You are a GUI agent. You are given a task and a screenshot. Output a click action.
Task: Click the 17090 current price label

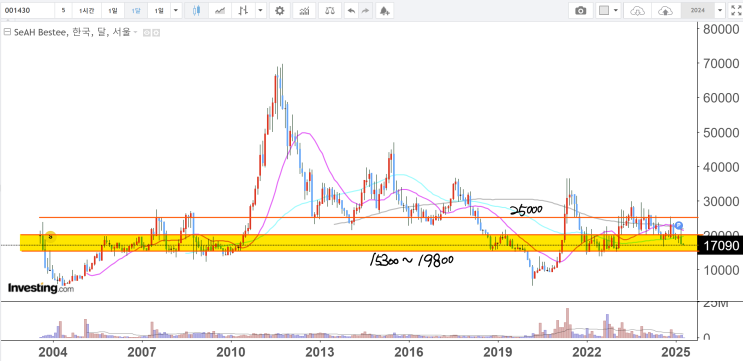(x=721, y=246)
